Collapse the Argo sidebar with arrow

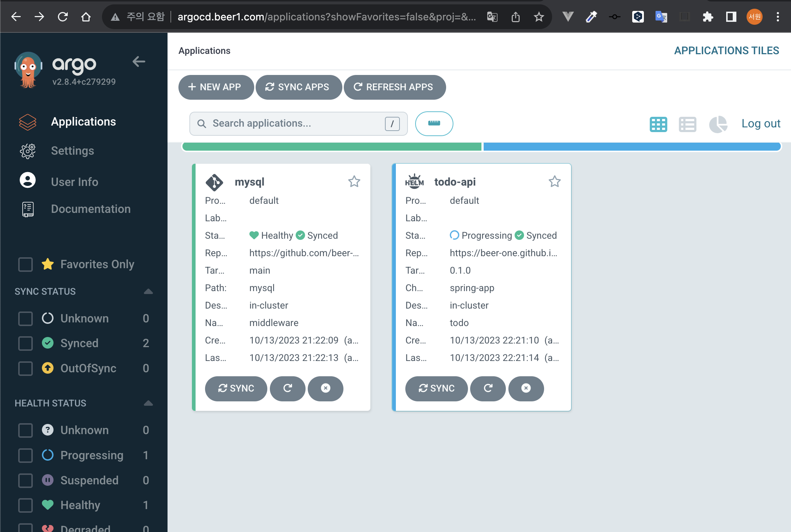[x=139, y=62]
